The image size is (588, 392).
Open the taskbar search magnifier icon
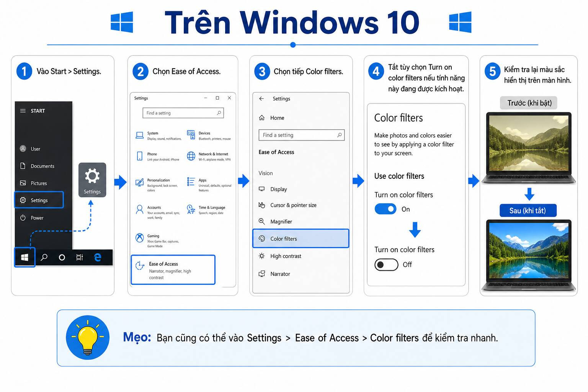(44, 257)
